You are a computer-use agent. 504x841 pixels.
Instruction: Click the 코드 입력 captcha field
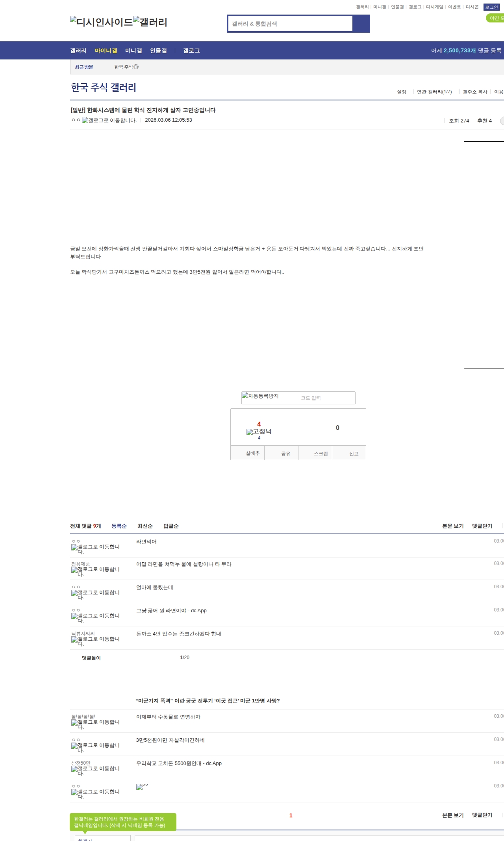(326, 398)
